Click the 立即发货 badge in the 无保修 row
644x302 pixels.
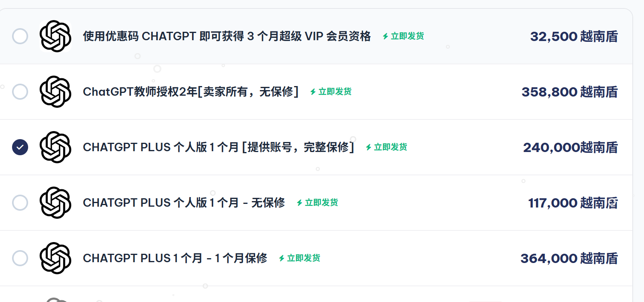(x=317, y=203)
